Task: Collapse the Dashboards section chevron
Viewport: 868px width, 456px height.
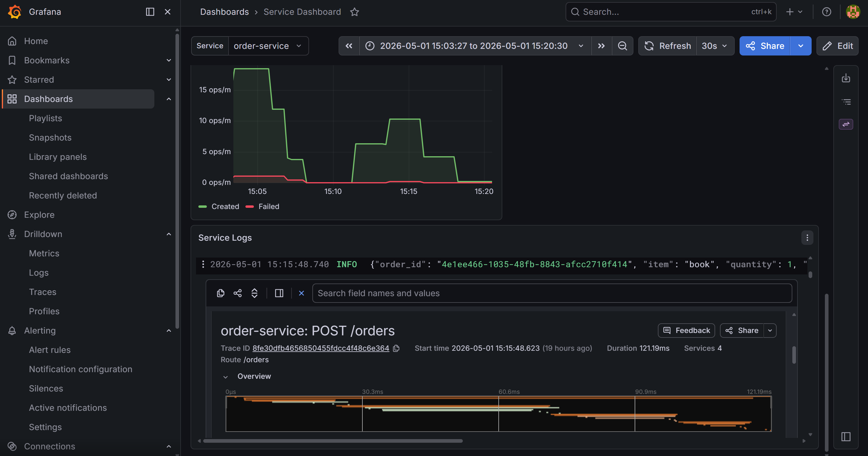Action: 169,99
